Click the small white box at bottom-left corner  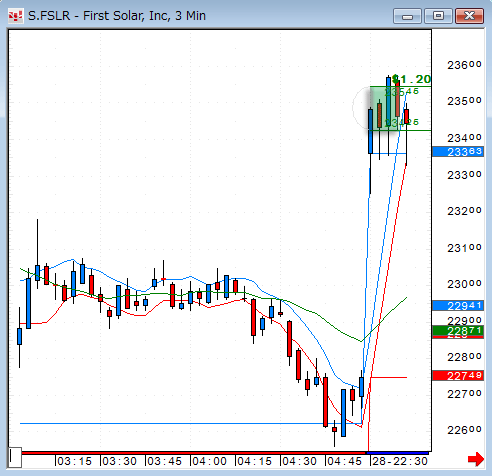point(15,458)
